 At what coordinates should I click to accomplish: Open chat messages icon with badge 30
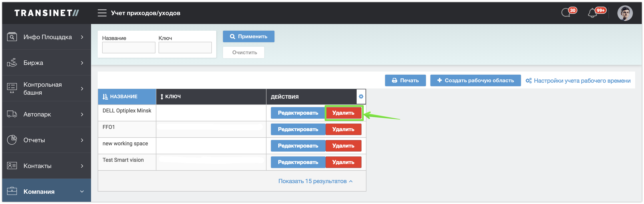click(x=566, y=12)
